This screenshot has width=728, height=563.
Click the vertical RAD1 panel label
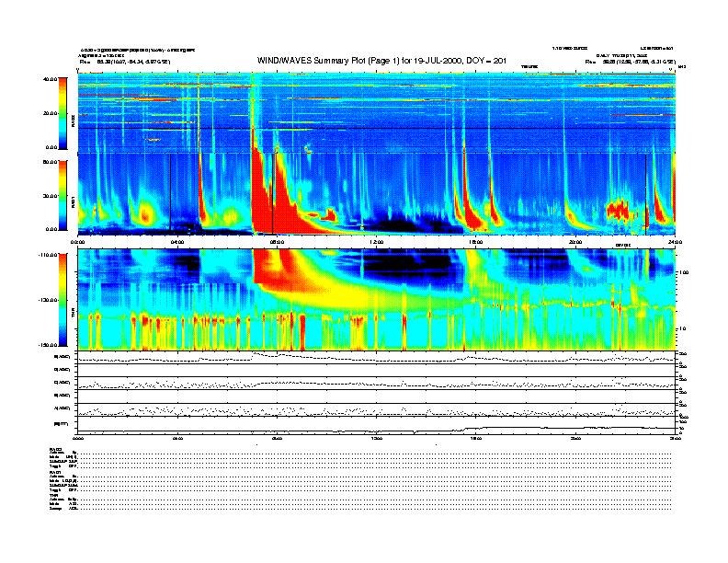(73, 203)
